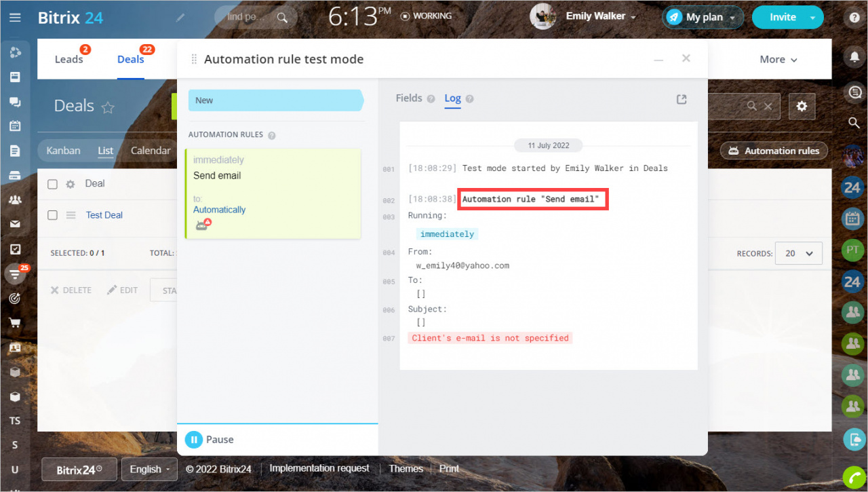Screen dimensions: 868x492
Task: Open chat search bubble icon in right panel
Action: click(854, 92)
